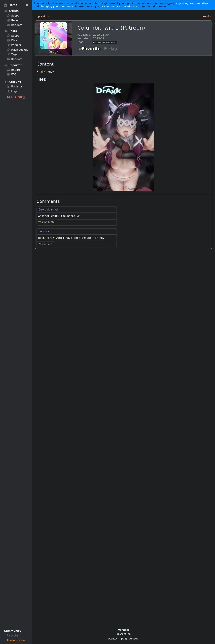The width and height of the screenshot is (215, 644).
Task: Open the [API] footer link
Action: tap(124, 638)
